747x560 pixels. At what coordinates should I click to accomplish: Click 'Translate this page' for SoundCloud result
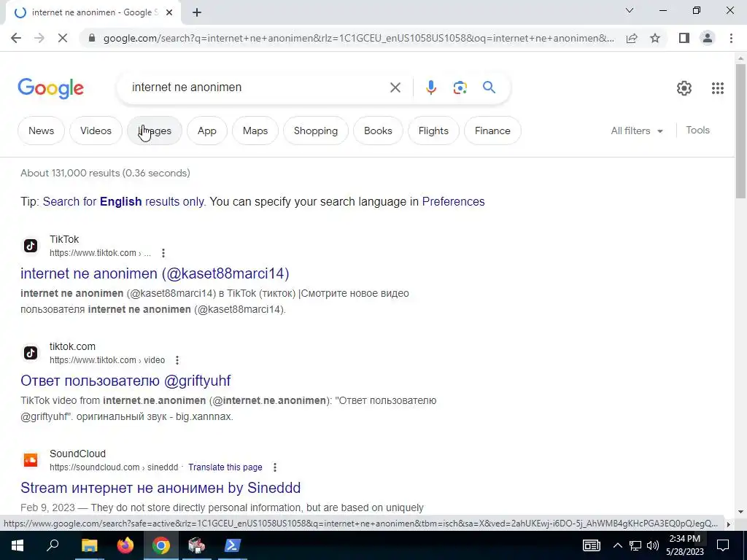tap(225, 467)
